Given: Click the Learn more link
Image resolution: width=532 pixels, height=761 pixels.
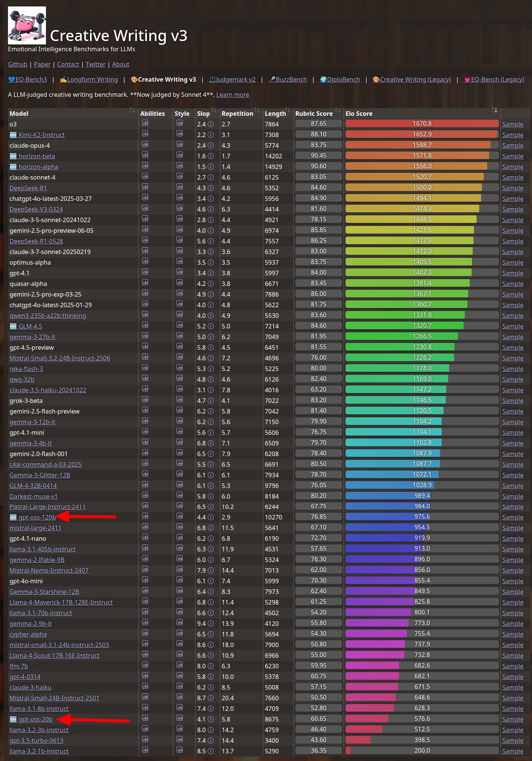Looking at the screenshot, I should click(233, 95).
